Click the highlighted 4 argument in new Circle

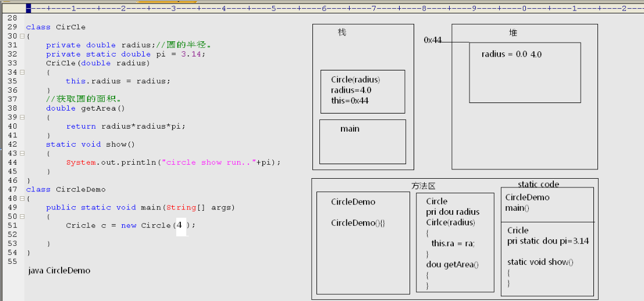pyautogui.click(x=180, y=225)
